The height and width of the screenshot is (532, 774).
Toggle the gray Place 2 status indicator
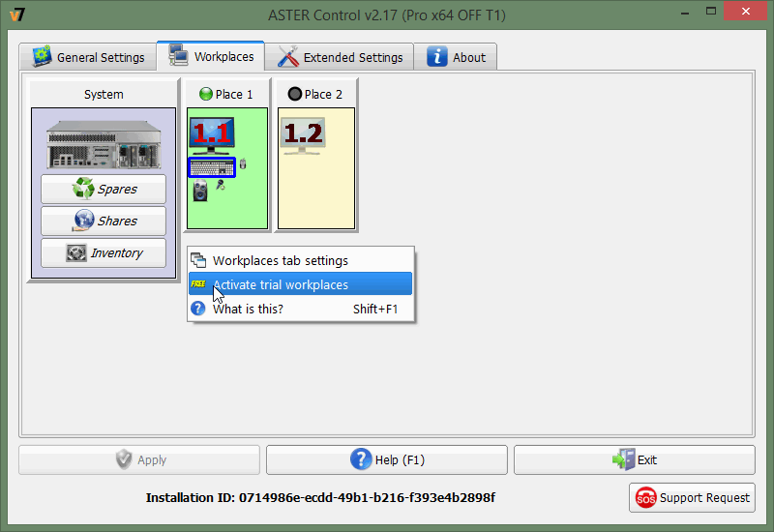pos(295,94)
